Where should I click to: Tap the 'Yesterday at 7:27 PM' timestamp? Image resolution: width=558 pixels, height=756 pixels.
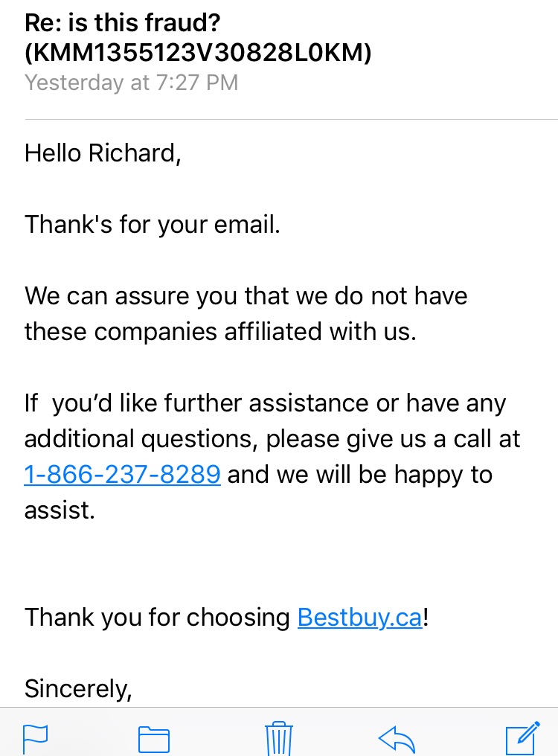coord(132,83)
